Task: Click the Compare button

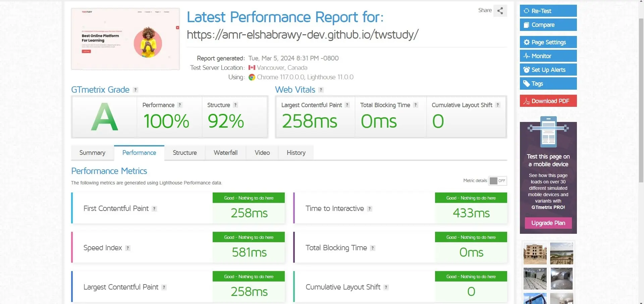Action: [548, 25]
